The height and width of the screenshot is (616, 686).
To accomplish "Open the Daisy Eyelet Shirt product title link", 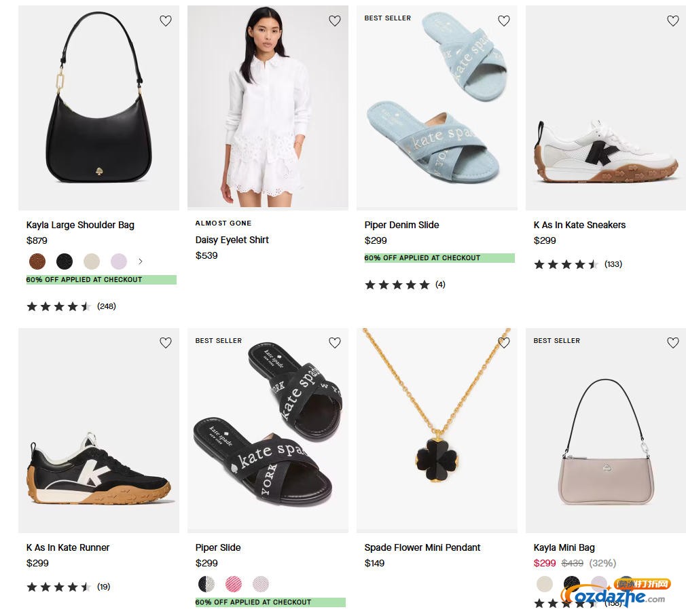I will click(232, 240).
